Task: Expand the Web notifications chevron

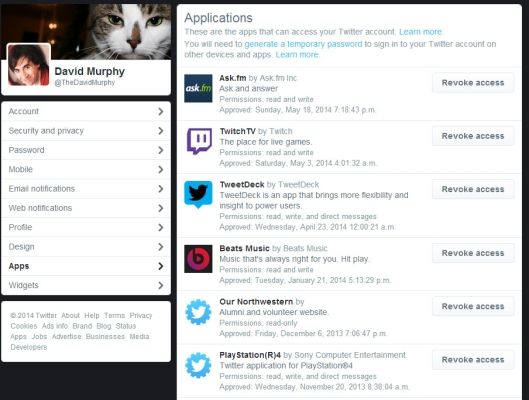Action: (161, 208)
